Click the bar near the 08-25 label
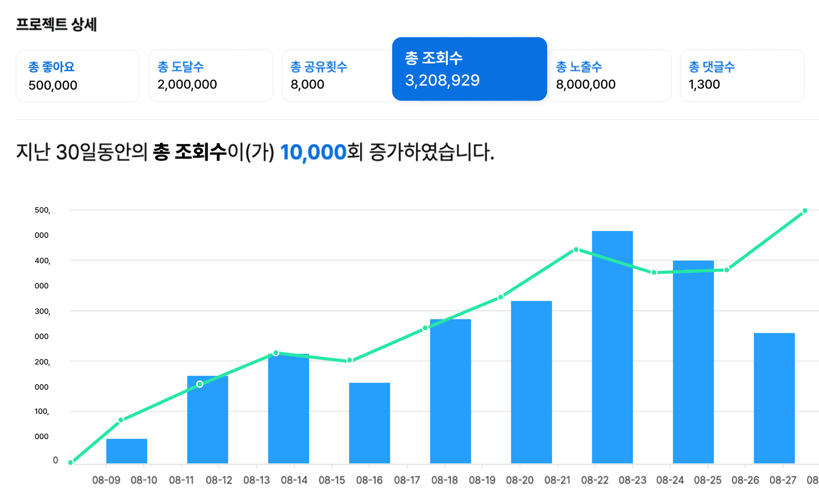819x504 pixels. (x=693, y=362)
